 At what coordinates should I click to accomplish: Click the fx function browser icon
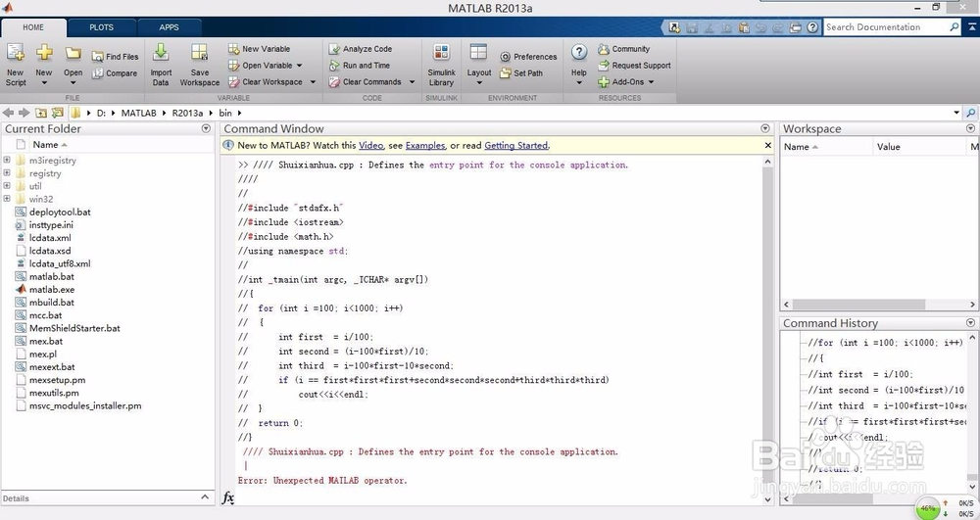tap(228, 497)
